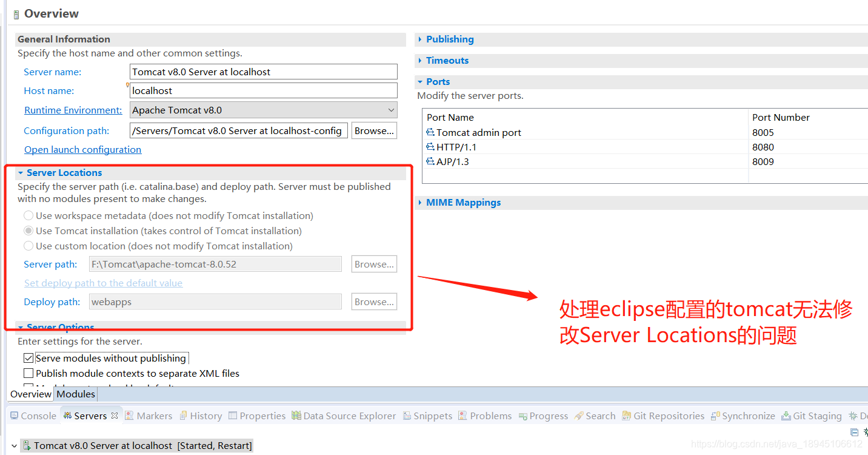This screenshot has height=455, width=868.
Task: Collapse the Tomcat v8.0 server tree node
Action: point(15,446)
